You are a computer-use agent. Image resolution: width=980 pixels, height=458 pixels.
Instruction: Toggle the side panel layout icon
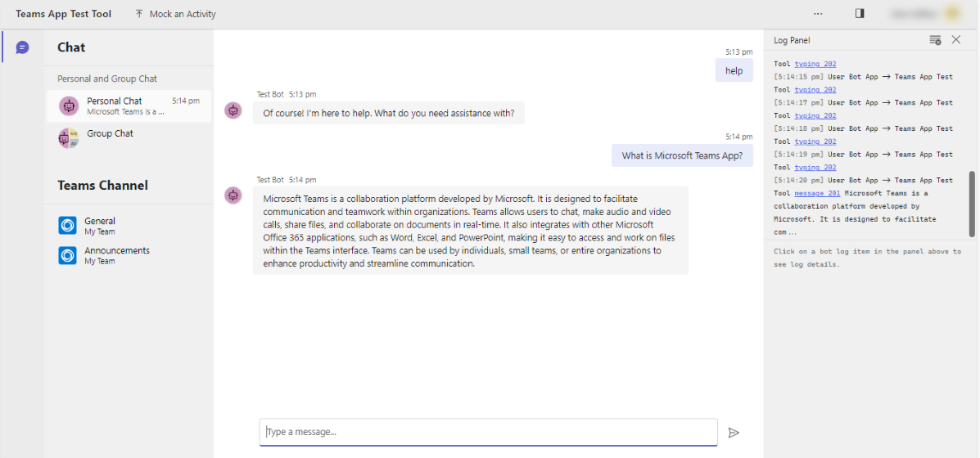860,13
